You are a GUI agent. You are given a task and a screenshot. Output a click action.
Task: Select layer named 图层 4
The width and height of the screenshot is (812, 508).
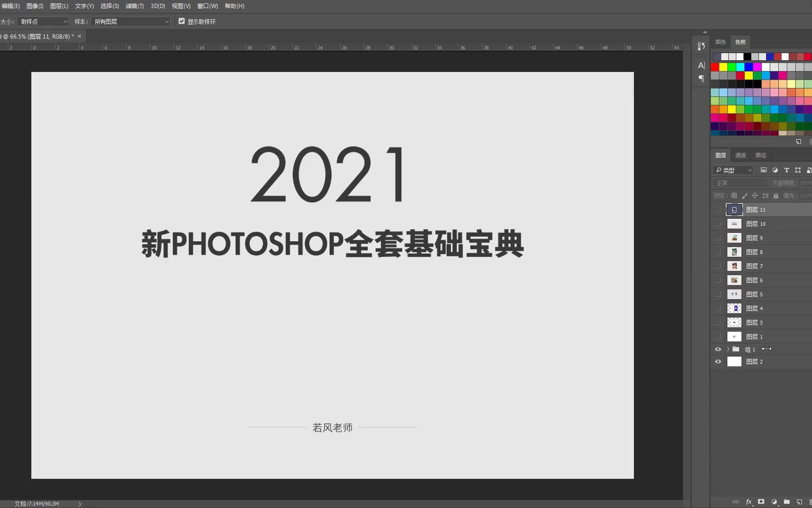pos(754,309)
